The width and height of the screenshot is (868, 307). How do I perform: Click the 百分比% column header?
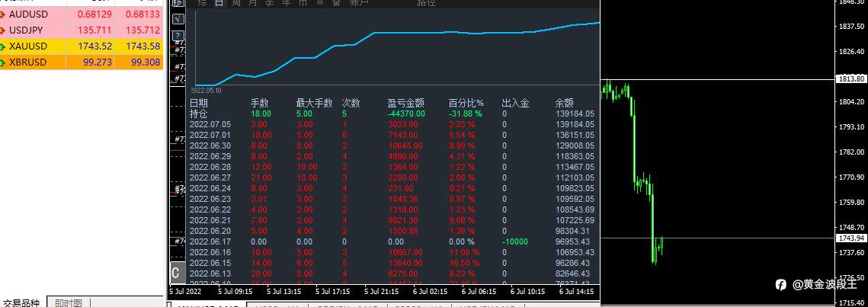(466, 103)
